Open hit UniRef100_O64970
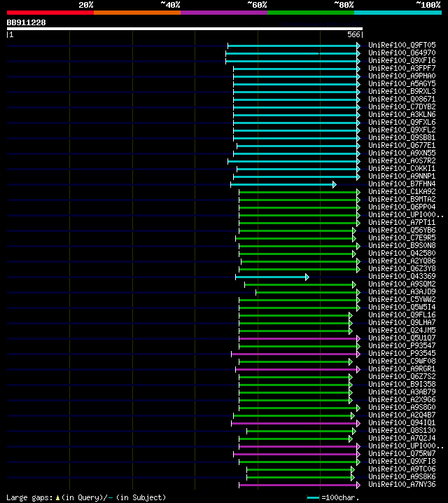 402,53
